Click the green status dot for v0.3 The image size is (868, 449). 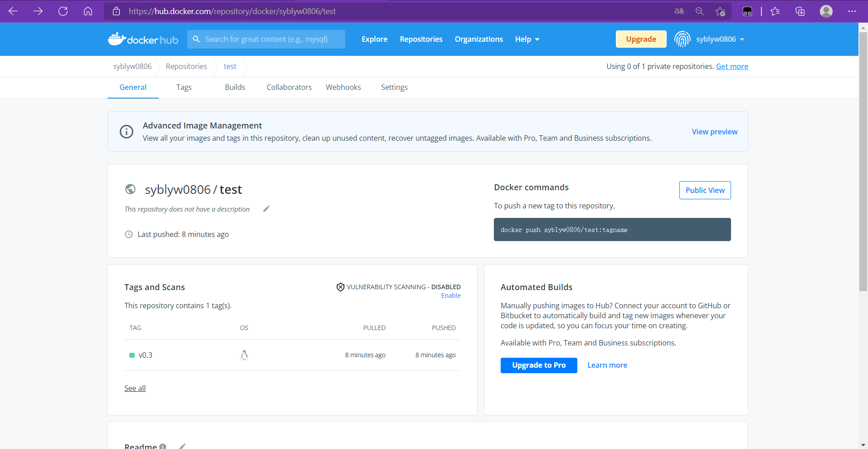(x=132, y=355)
